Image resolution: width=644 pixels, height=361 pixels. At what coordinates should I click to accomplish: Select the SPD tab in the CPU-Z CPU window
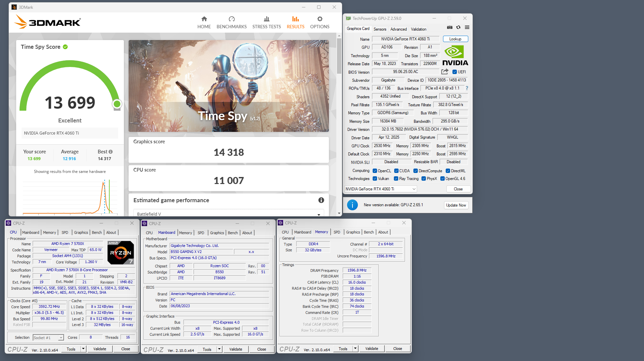coord(65,232)
